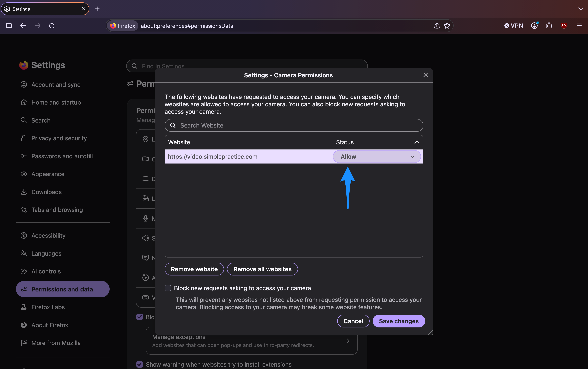Open the Search settings category

click(63, 120)
